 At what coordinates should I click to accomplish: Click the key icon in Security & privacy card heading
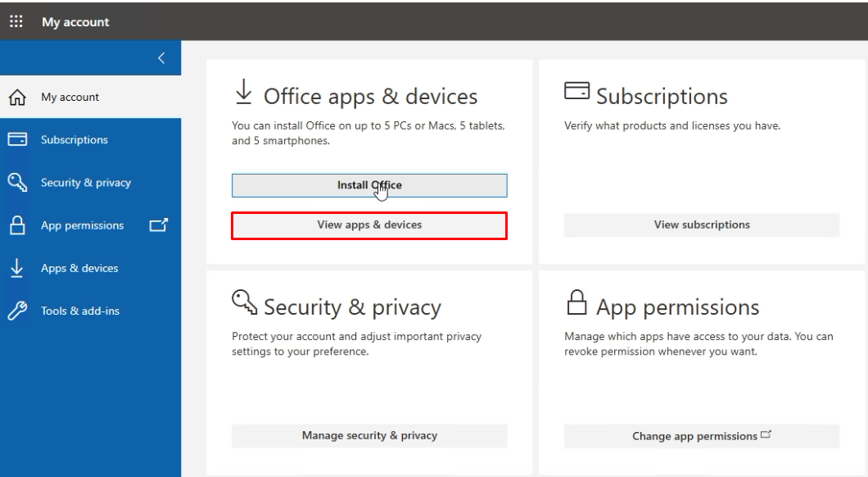click(x=244, y=302)
